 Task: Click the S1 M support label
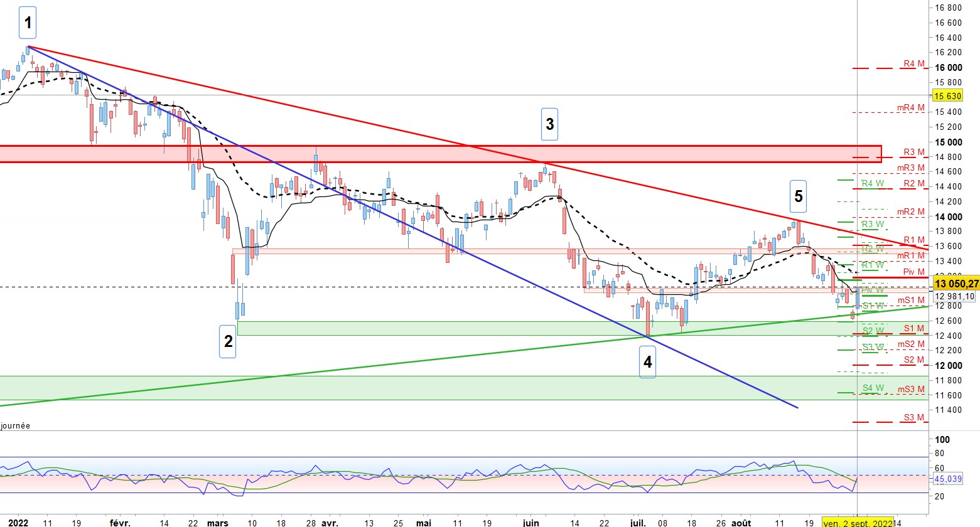click(x=914, y=328)
